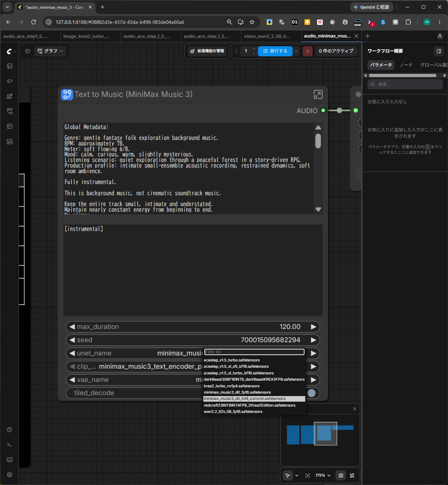Image resolution: width=448 pixels, height=485 pixels.
Task: Click the browser zoom magnifier icon
Action: (x=229, y=22)
